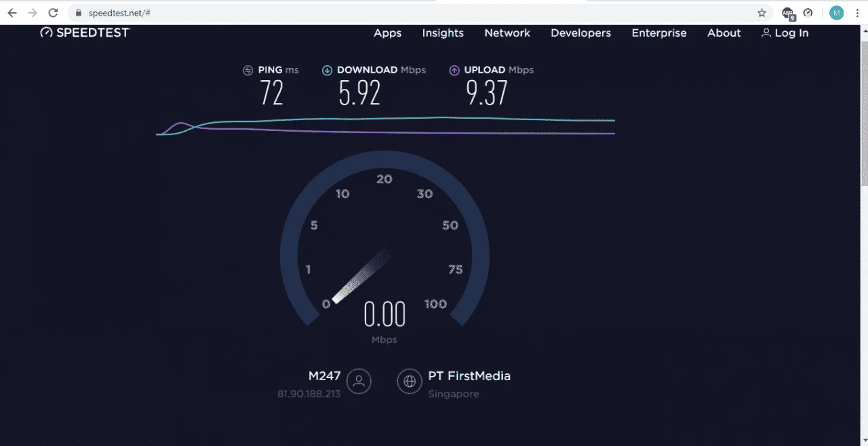Screen dimensions: 868x446
Task: Click the ping icon
Action: pos(248,70)
